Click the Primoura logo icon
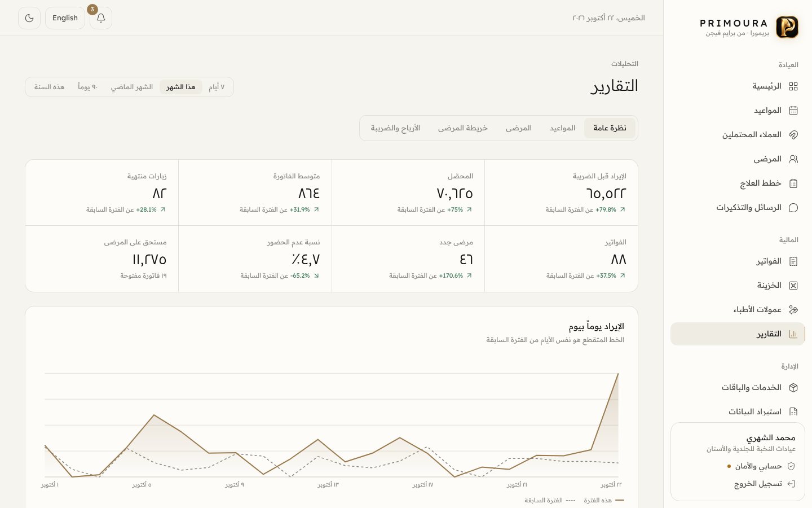Viewport: 812px width, 508px height. 787,27
